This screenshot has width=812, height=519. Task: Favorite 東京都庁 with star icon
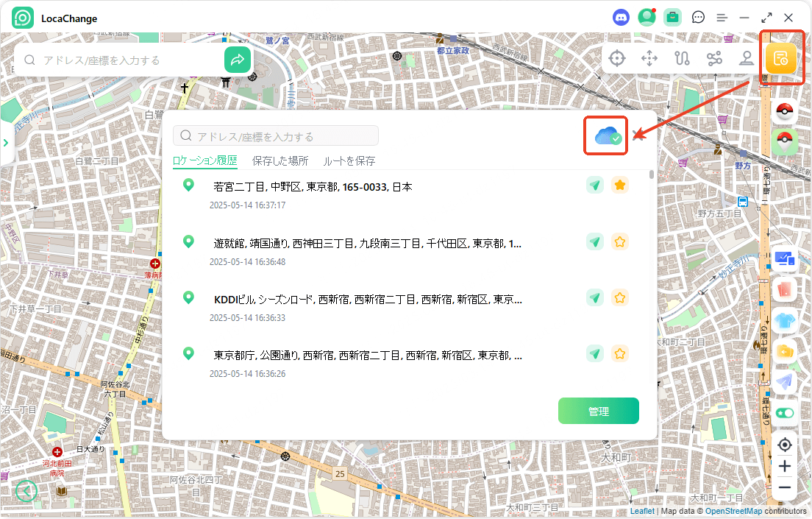(620, 353)
